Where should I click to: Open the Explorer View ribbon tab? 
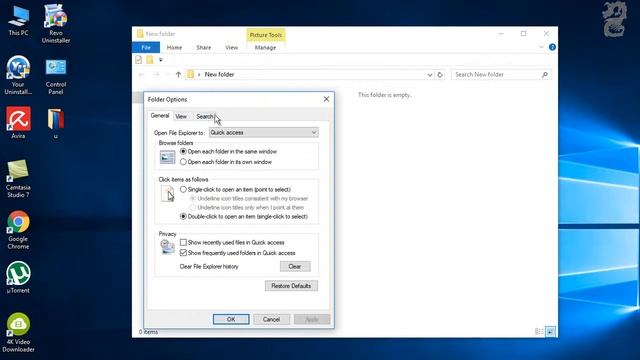pyautogui.click(x=231, y=47)
